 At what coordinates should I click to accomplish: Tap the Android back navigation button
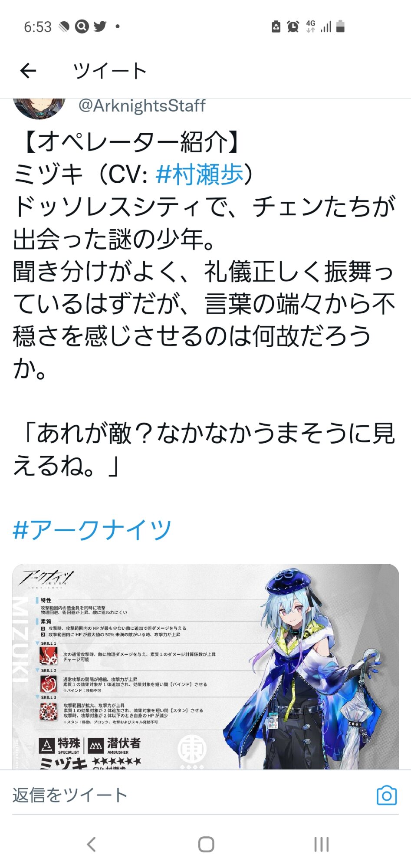(x=91, y=845)
